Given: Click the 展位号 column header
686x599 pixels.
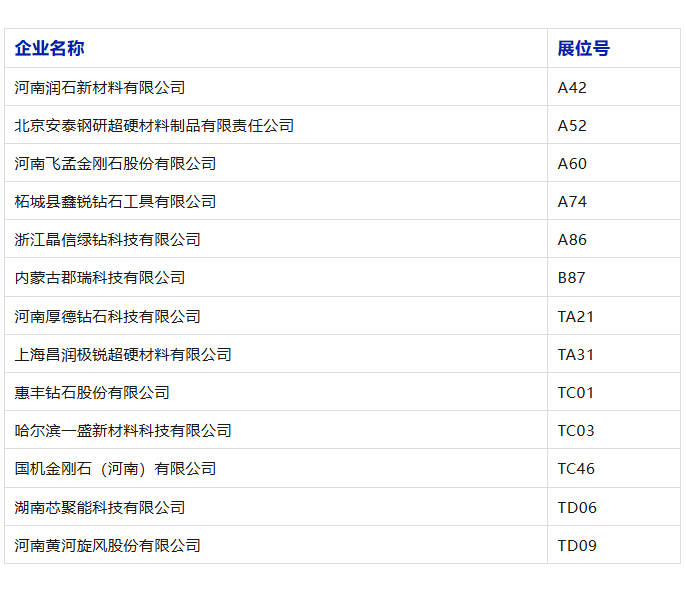Looking at the screenshot, I should tap(584, 48).
